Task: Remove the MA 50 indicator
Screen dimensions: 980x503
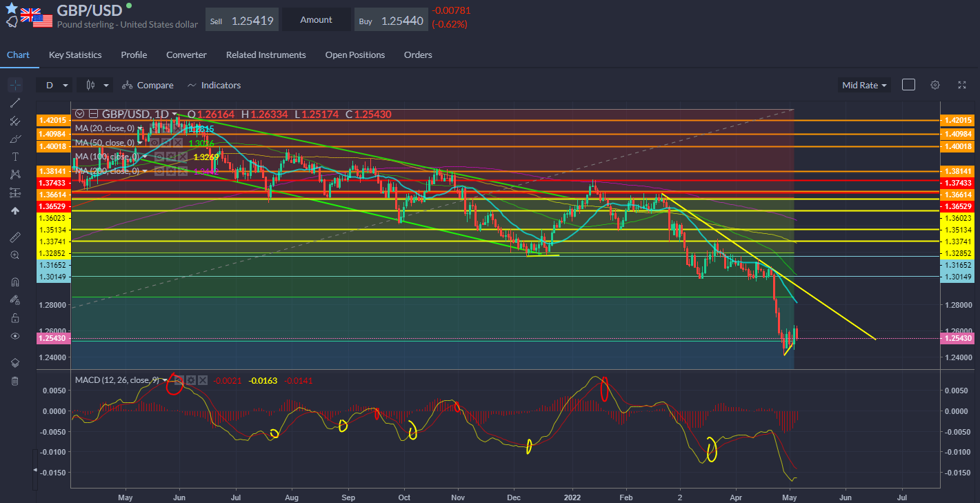Action: pos(177,143)
